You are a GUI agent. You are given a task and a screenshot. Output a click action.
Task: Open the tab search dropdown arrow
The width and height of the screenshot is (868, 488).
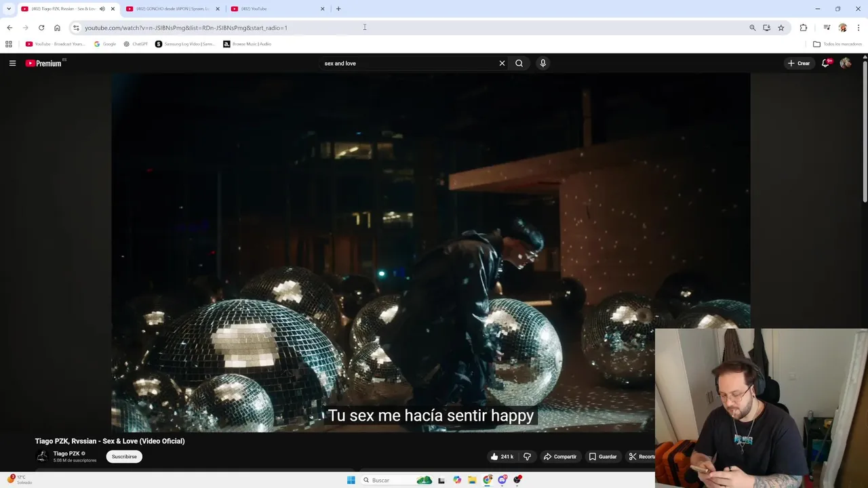pyautogui.click(x=9, y=9)
